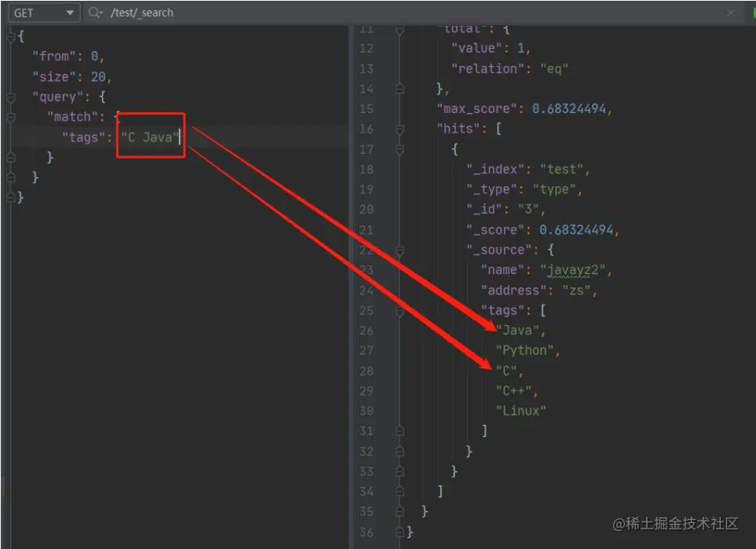
Task: Collapse the root brace of the request body
Action: tap(11, 37)
